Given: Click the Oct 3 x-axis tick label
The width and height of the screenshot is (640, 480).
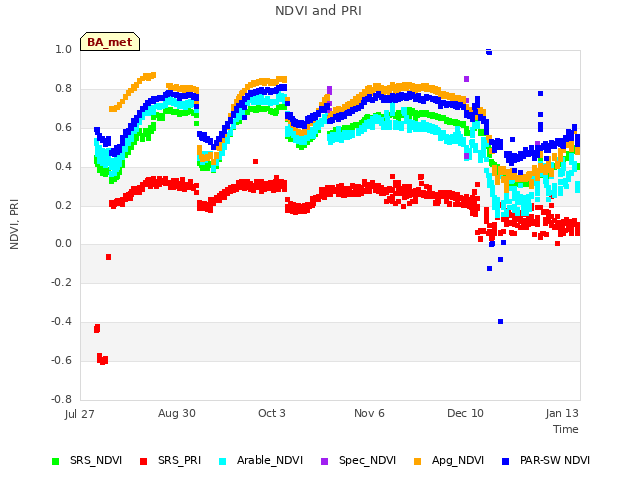Looking at the screenshot, I should [272, 413].
